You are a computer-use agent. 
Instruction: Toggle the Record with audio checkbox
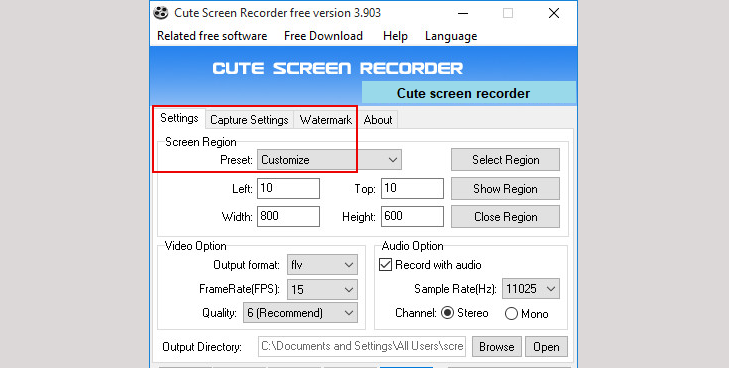click(385, 265)
